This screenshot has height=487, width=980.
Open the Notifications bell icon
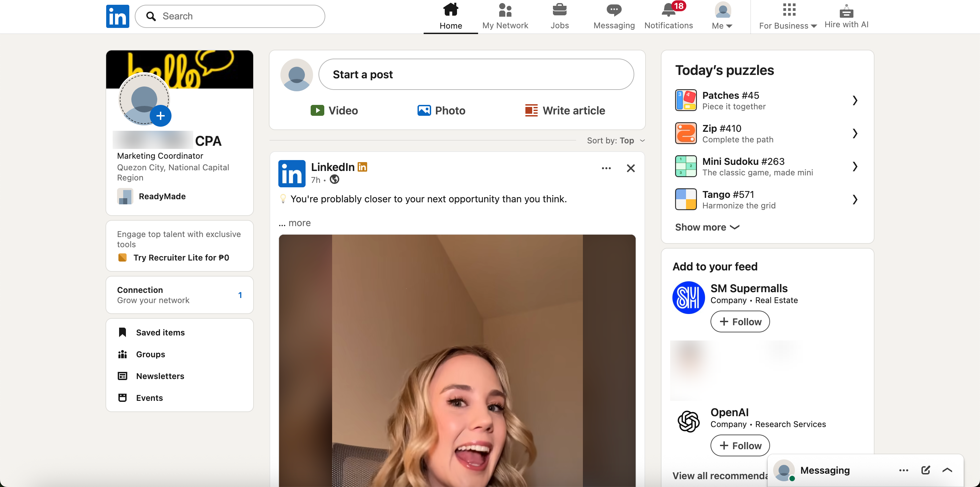pos(668,10)
